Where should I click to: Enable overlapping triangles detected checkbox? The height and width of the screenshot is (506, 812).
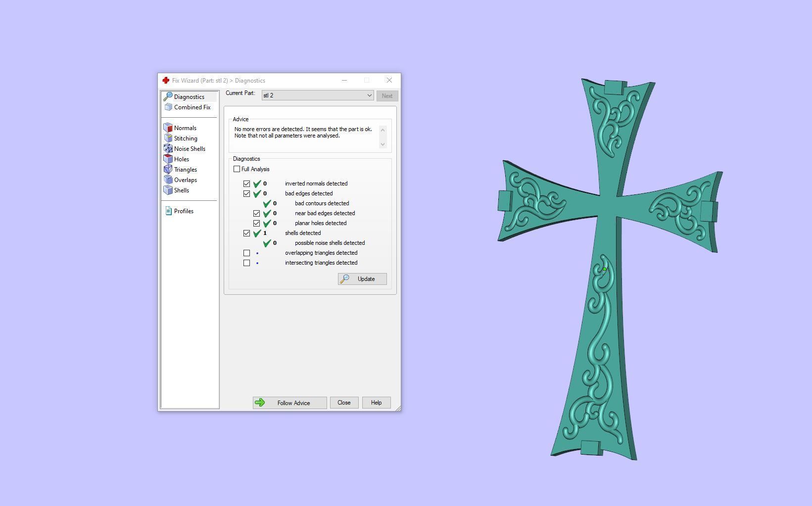click(x=247, y=253)
